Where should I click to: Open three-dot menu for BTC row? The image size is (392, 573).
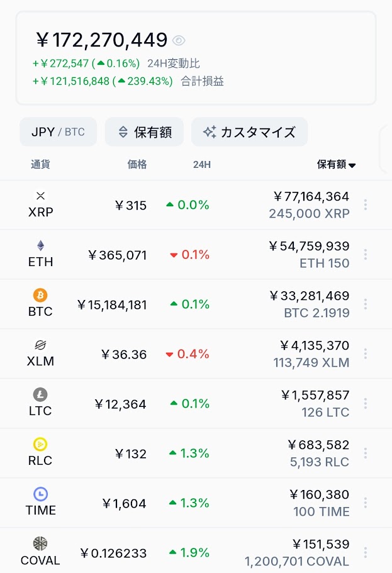[366, 304]
